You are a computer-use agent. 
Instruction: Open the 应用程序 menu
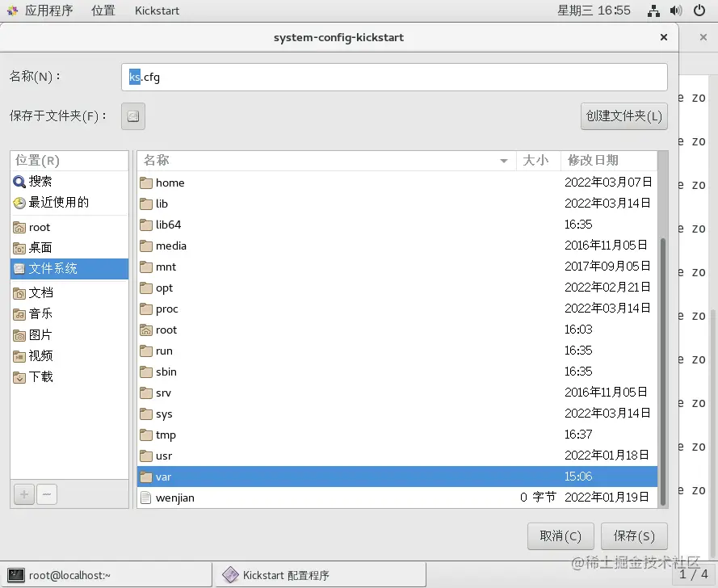point(49,10)
